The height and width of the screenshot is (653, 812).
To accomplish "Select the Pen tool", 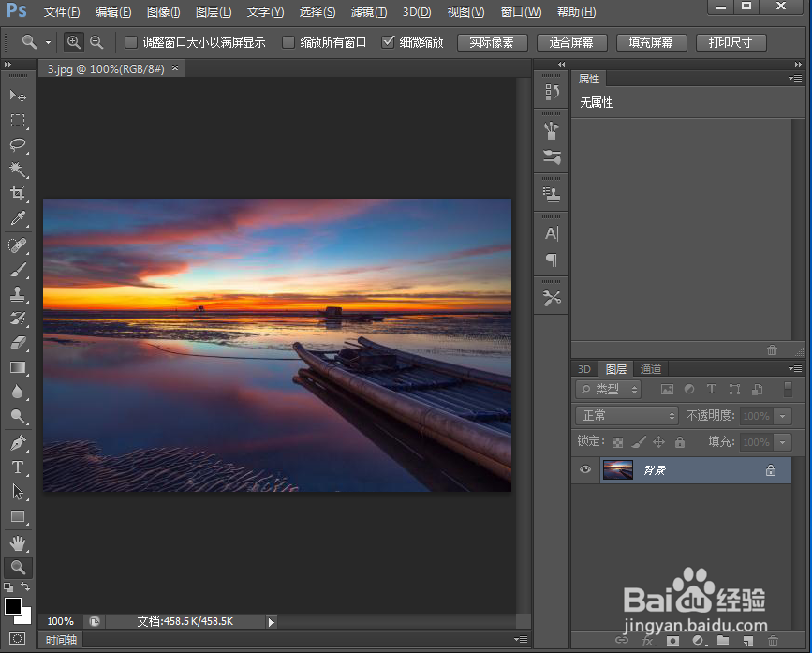I will click(x=18, y=443).
